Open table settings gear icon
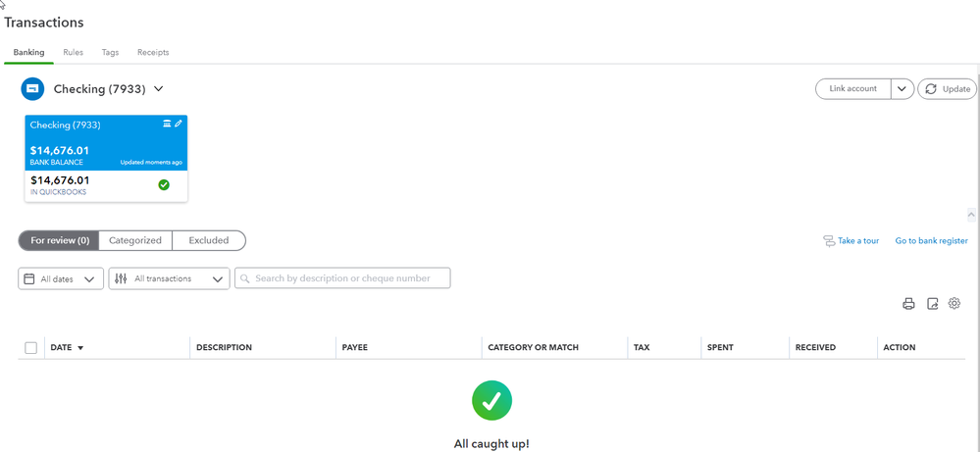Viewport: 980px width, 452px height. 954,304
